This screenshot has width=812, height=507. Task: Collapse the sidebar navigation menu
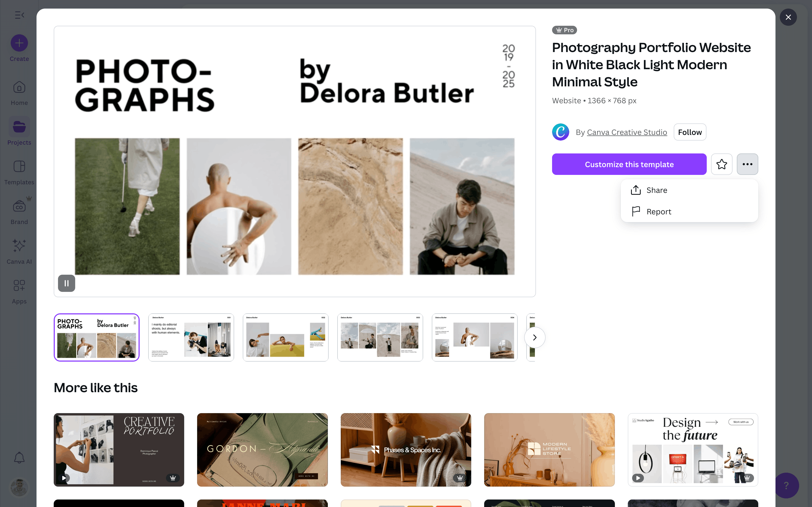(19, 15)
